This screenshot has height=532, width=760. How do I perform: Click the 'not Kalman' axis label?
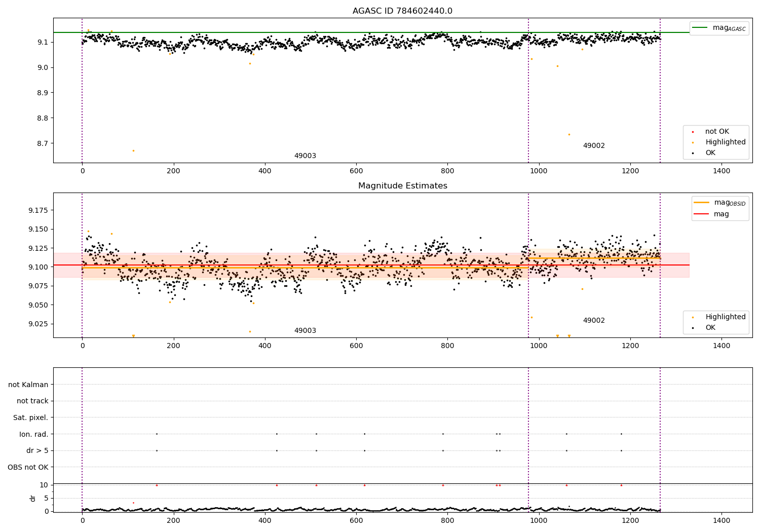point(28,385)
